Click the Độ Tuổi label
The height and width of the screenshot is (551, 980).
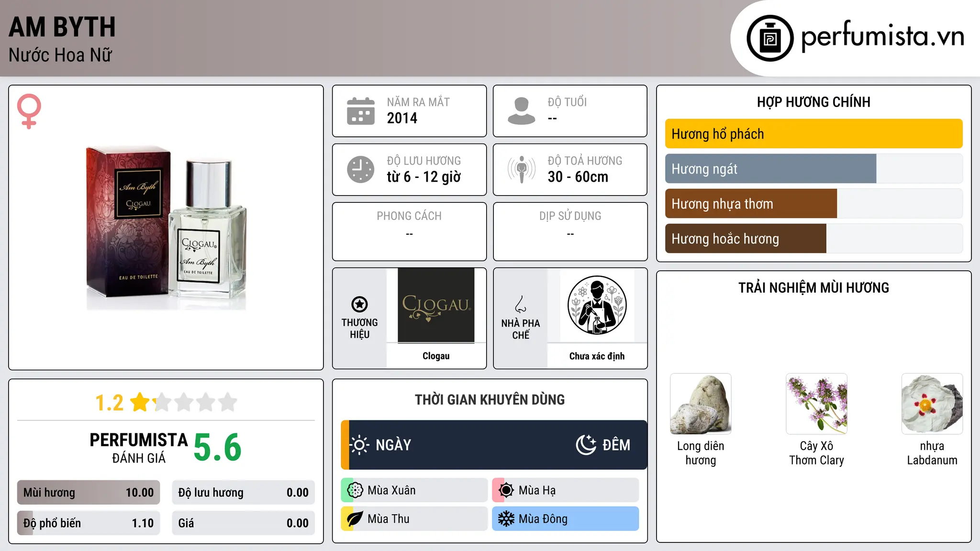(x=567, y=102)
